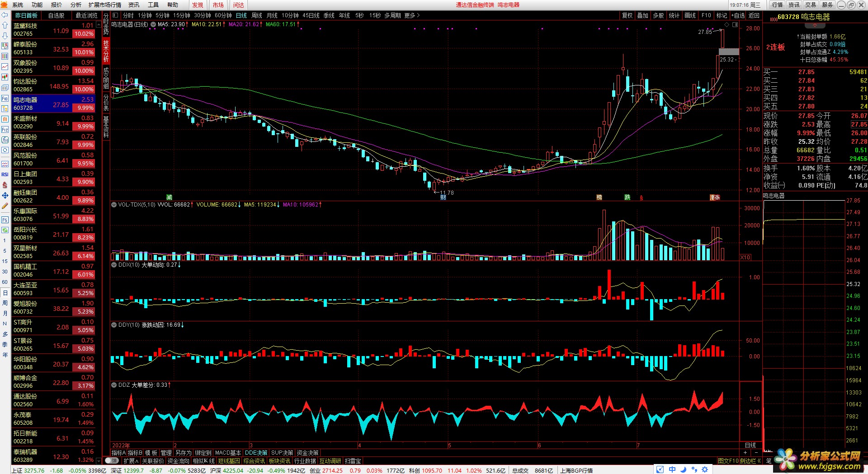The width and height of the screenshot is (868, 474).
Task: Open the 功能 menu
Action: pos(37,5)
